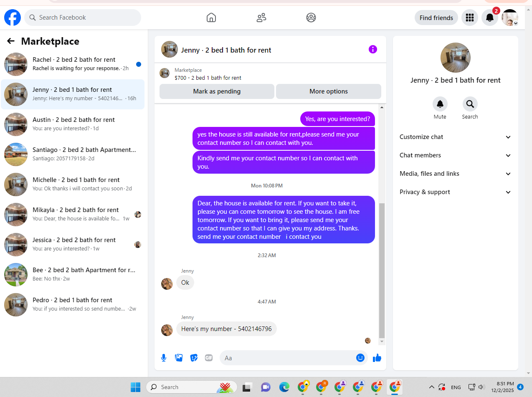532x397 pixels.
Task: Attach a photo with the image icon
Action: pos(179,358)
